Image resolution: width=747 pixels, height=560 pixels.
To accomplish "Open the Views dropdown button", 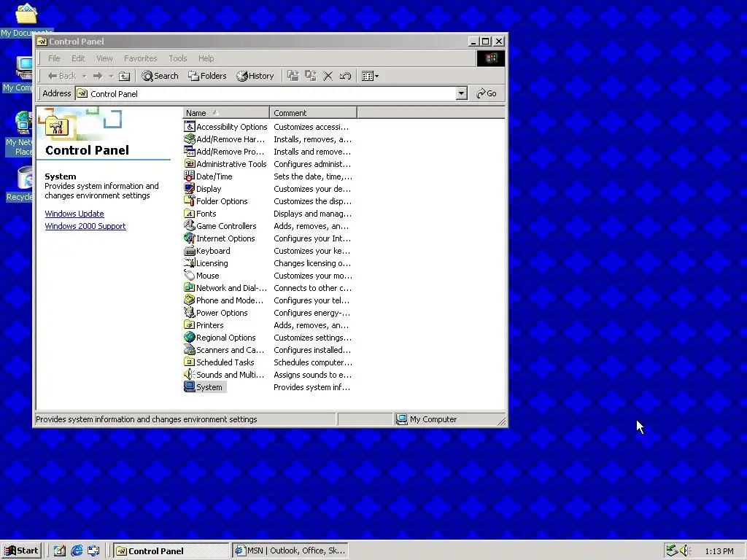I will click(370, 76).
